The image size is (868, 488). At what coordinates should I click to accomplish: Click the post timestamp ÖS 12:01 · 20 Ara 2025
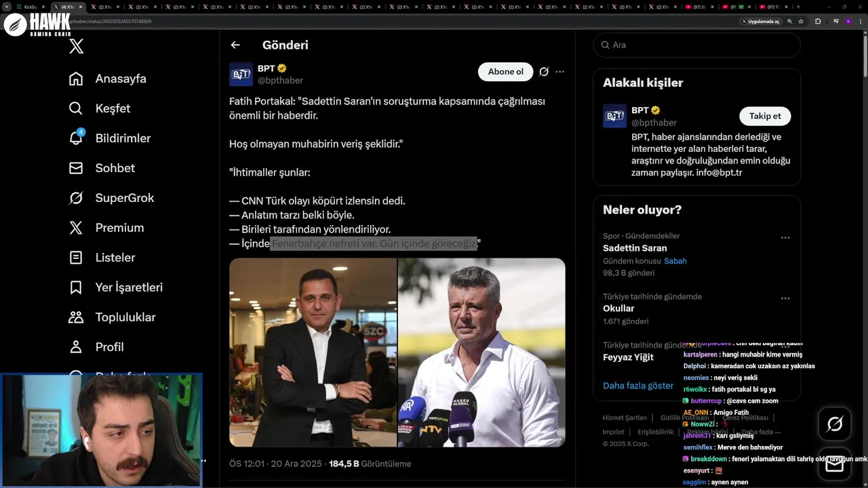pyautogui.click(x=275, y=464)
